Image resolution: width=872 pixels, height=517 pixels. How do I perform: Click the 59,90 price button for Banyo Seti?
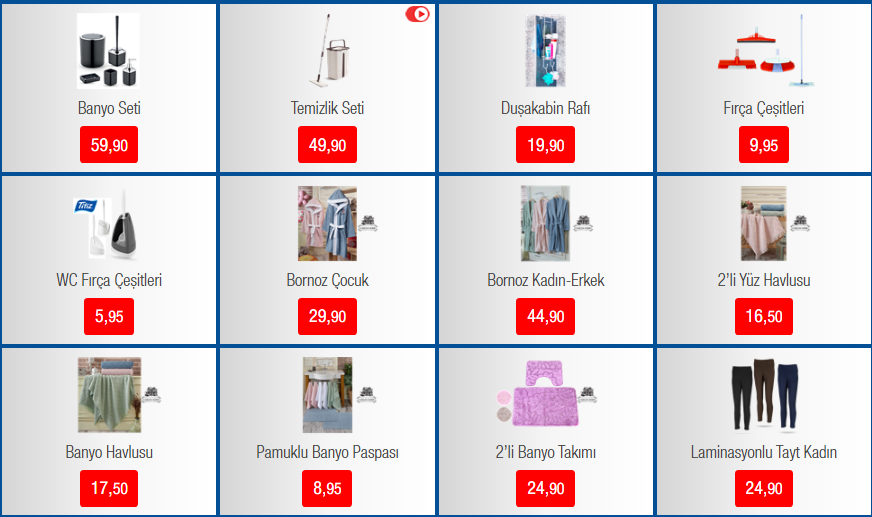(x=109, y=145)
